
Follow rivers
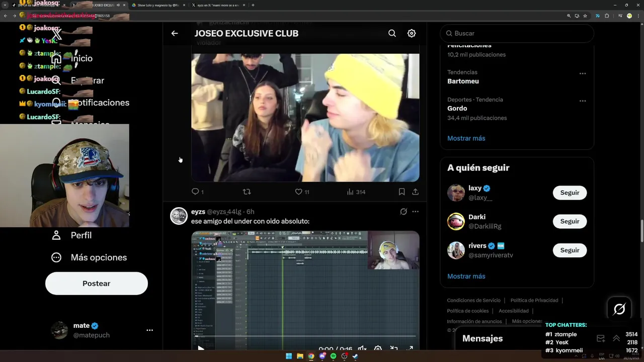570,250
